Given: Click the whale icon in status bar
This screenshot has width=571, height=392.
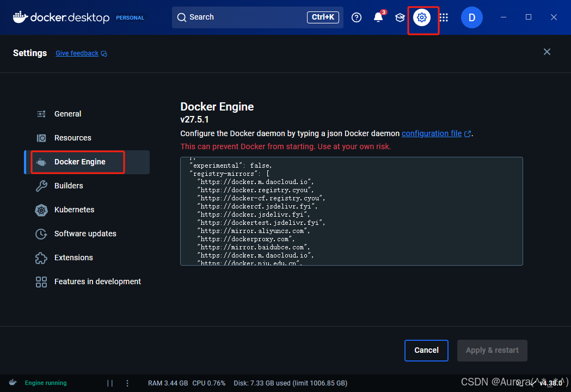Looking at the screenshot, I should (13, 383).
